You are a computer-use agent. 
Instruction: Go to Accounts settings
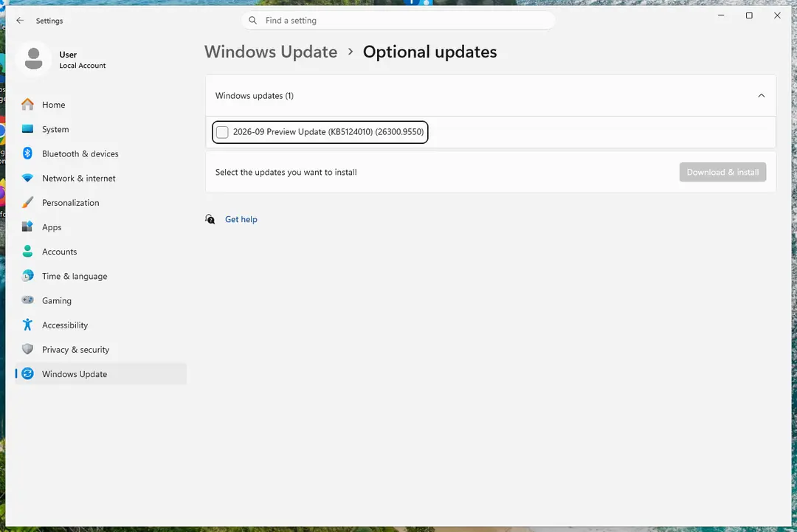click(101, 251)
